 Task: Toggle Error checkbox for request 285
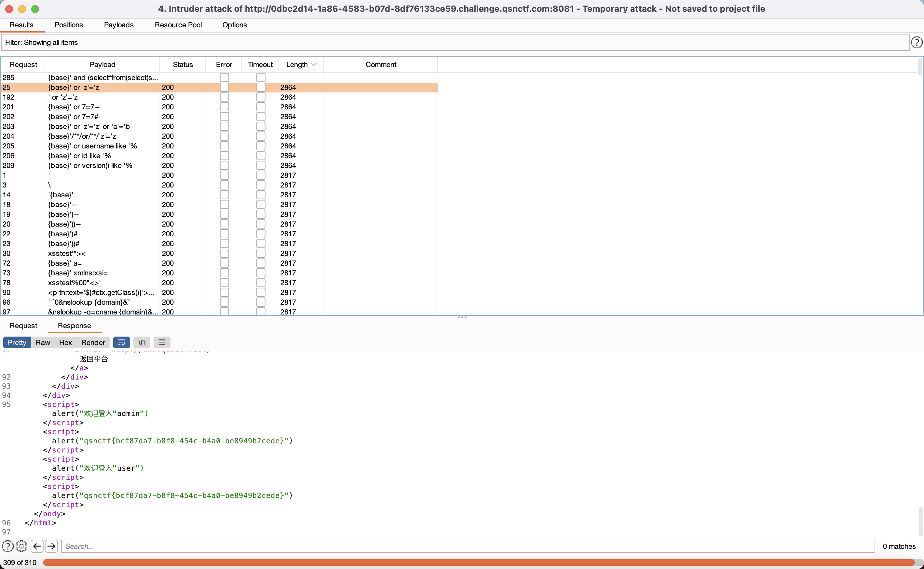pos(224,77)
